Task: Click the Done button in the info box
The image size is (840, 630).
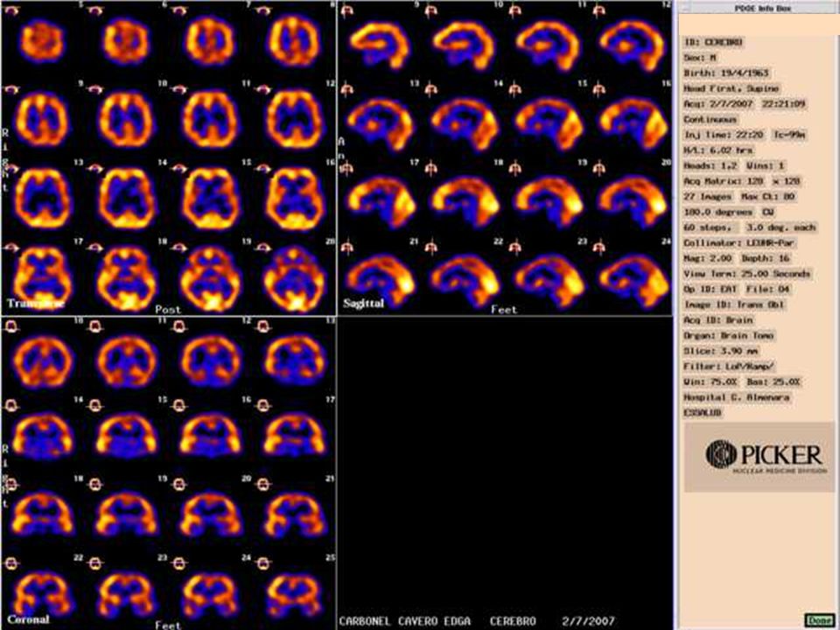Action: point(820,619)
